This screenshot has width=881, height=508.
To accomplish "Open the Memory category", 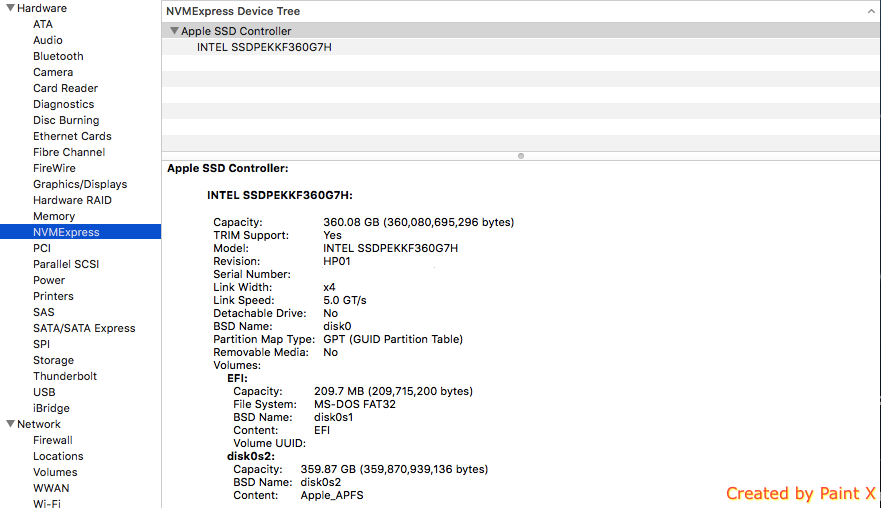I will tap(54, 216).
